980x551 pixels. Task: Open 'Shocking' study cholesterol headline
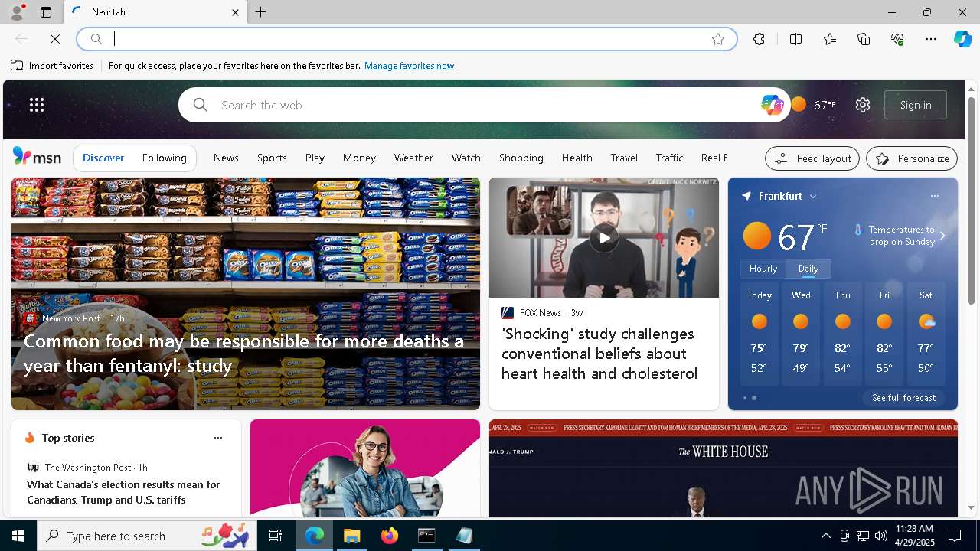click(x=599, y=354)
